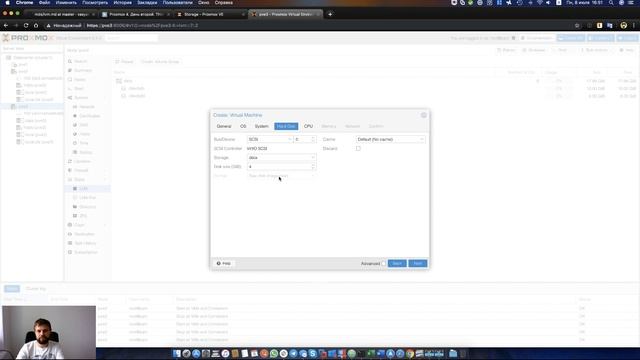The height and width of the screenshot is (360, 640).
Task: Go back with Chrome's back arrow
Action: [x=6, y=25]
